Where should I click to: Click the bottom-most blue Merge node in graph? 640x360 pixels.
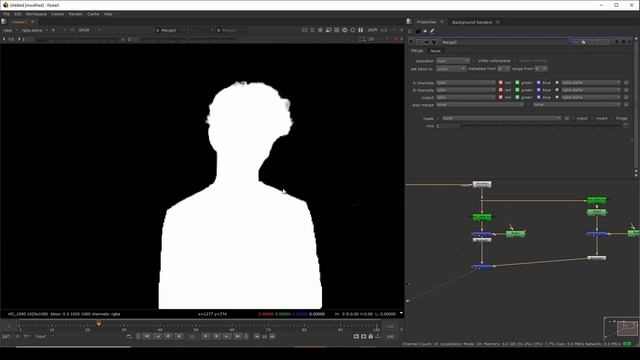pos(482,267)
